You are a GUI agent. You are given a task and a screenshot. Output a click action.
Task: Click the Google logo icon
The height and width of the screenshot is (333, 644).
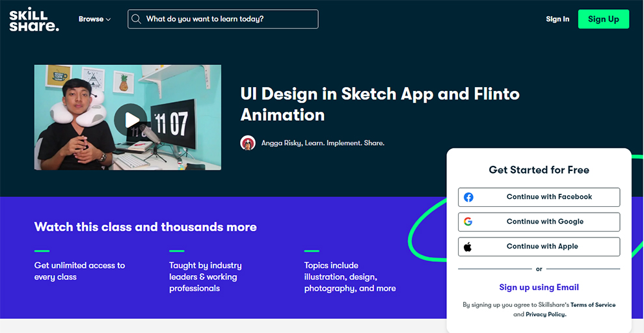click(x=468, y=222)
